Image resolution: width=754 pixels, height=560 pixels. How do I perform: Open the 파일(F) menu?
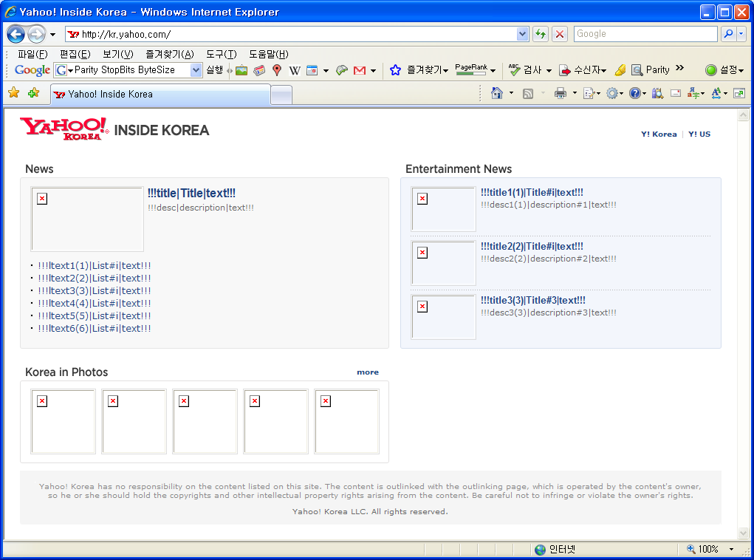[32, 55]
